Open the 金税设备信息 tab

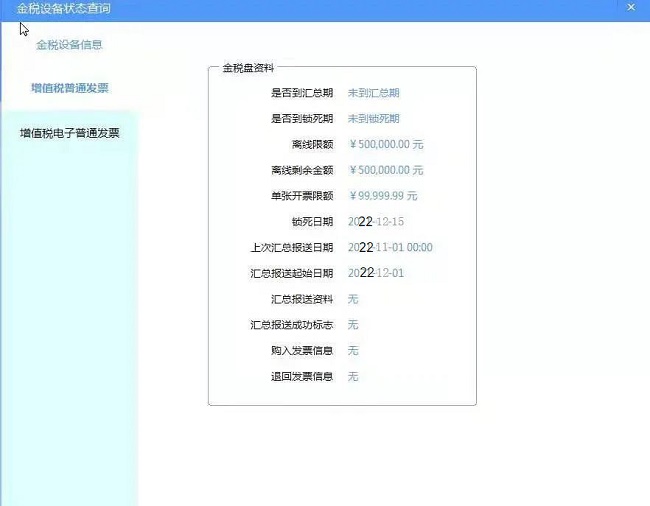[x=69, y=45]
